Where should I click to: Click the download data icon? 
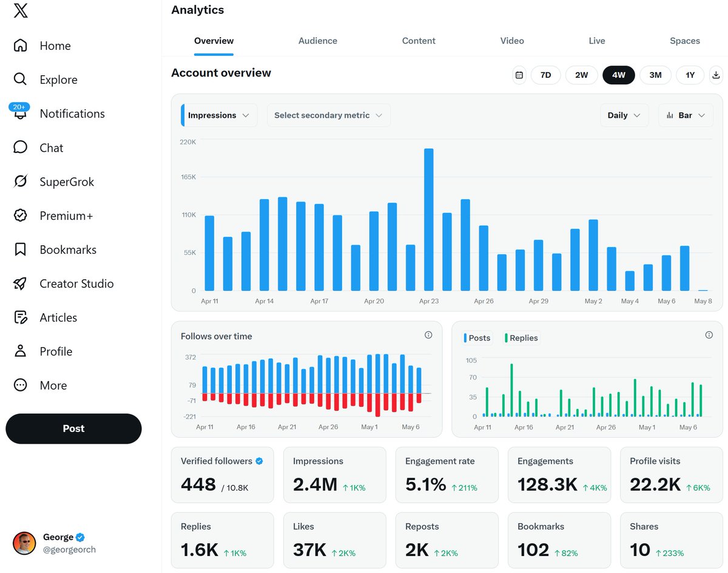[716, 75]
